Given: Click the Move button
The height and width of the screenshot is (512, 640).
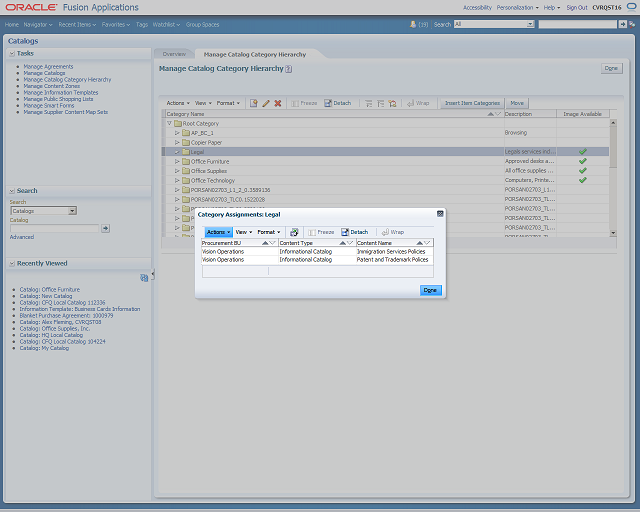Looking at the screenshot, I should click(x=517, y=103).
